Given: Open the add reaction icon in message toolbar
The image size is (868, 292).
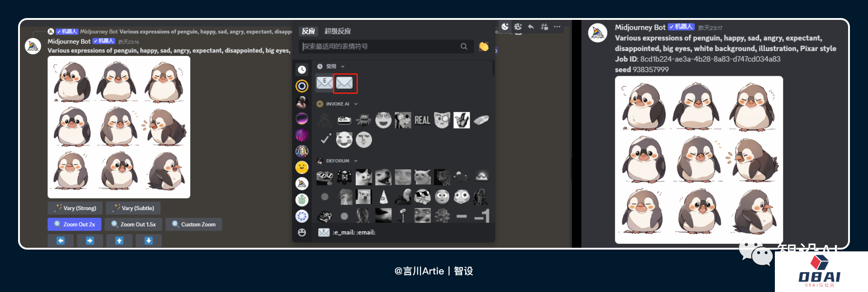Looking at the screenshot, I should [x=505, y=27].
